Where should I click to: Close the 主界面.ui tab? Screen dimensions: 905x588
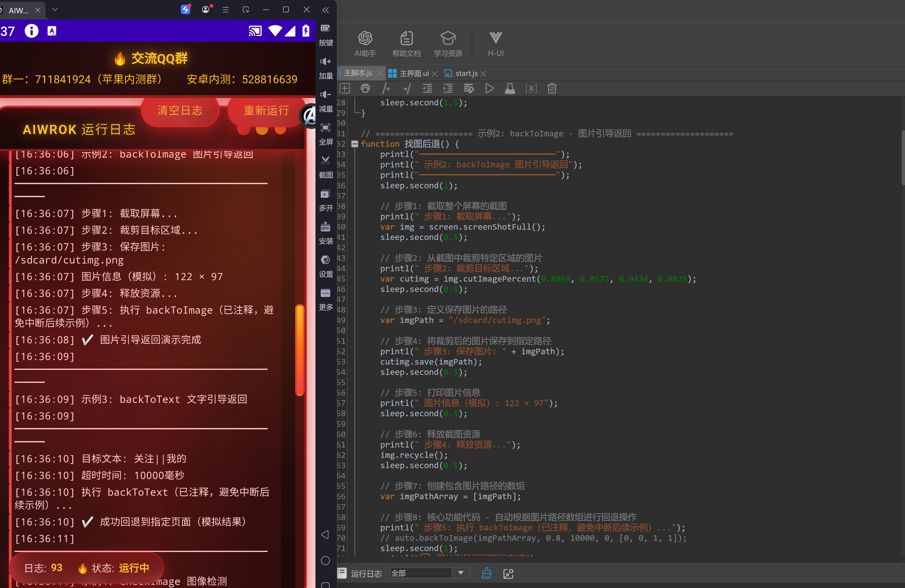[x=434, y=74]
